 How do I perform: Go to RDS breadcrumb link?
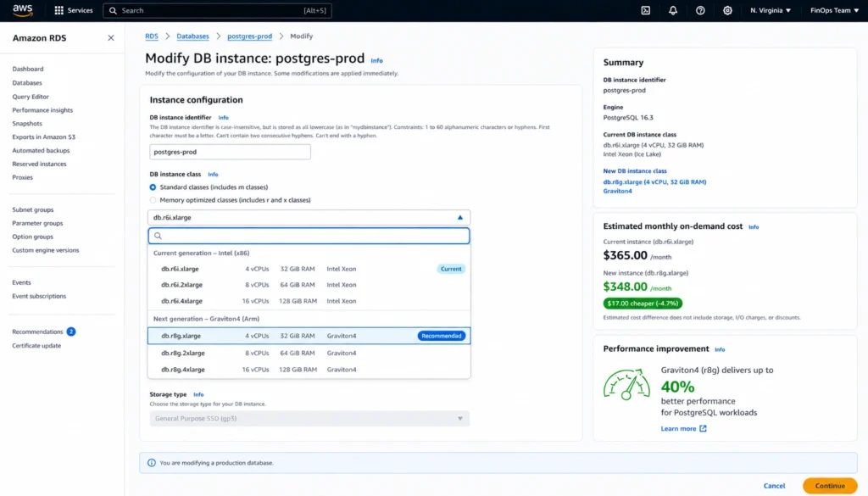[x=152, y=36]
